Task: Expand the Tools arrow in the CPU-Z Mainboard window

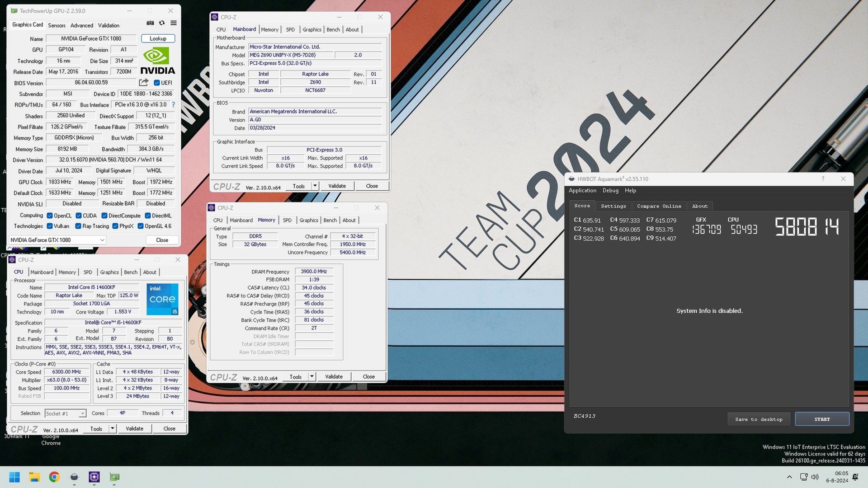Action: point(315,186)
